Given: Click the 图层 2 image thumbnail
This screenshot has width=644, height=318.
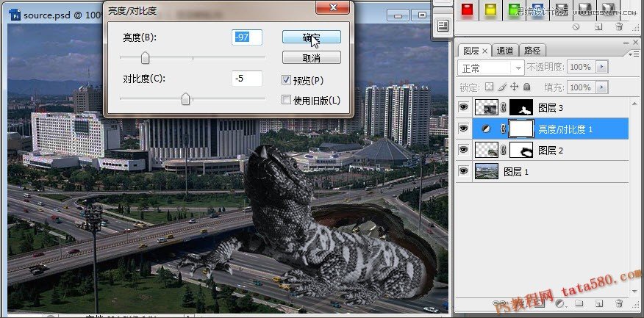Looking at the screenshot, I should (487, 150).
